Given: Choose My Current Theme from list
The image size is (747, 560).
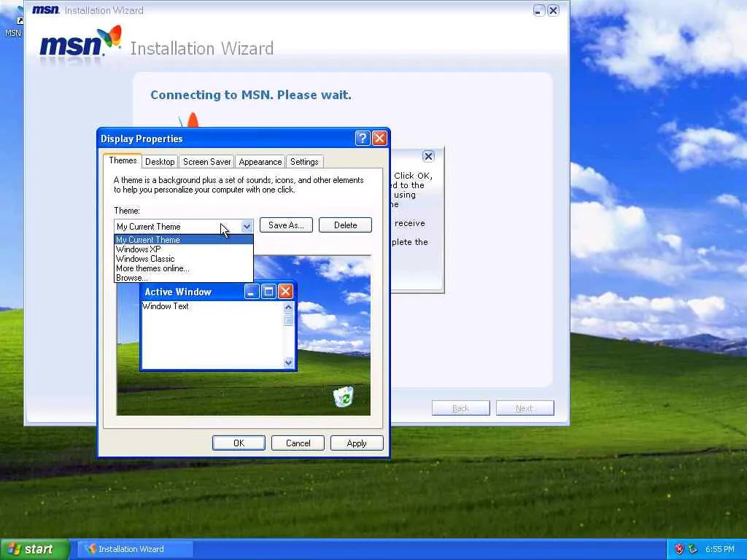Looking at the screenshot, I should 183,239.
